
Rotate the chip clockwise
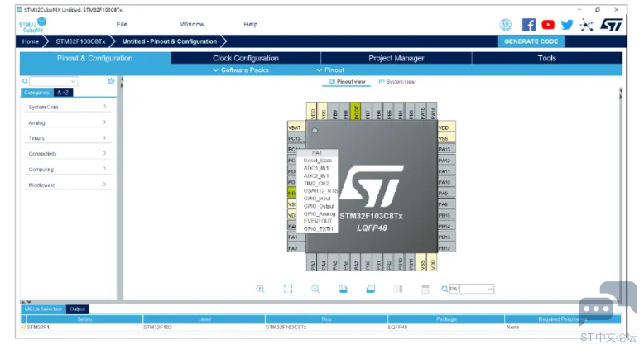point(343,289)
